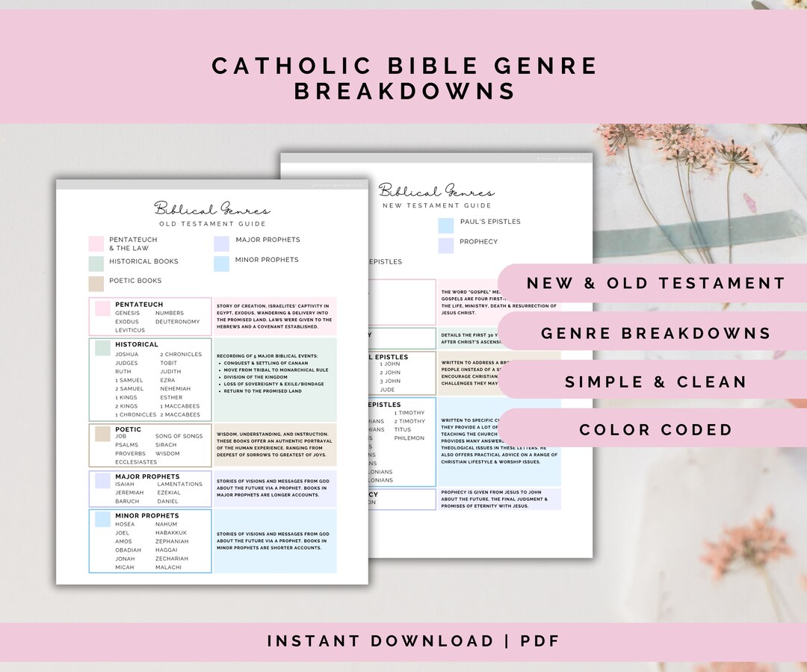The width and height of the screenshot is (807, 672).
Task: Select the green HISTORICAL BOOKS legend square
Action: 96,262
